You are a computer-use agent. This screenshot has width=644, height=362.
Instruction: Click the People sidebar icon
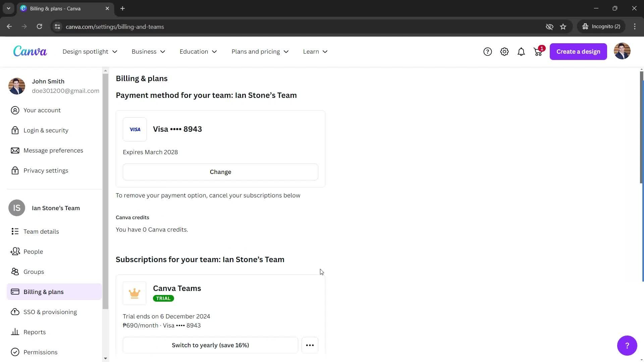pyautogui.click(x=14, y=251)
